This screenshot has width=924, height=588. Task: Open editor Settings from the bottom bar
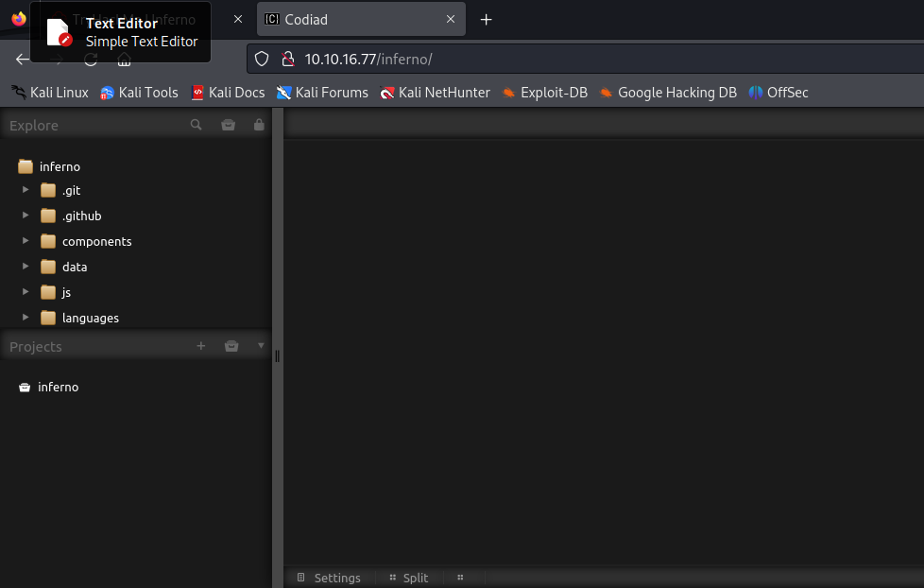(330, 578)
